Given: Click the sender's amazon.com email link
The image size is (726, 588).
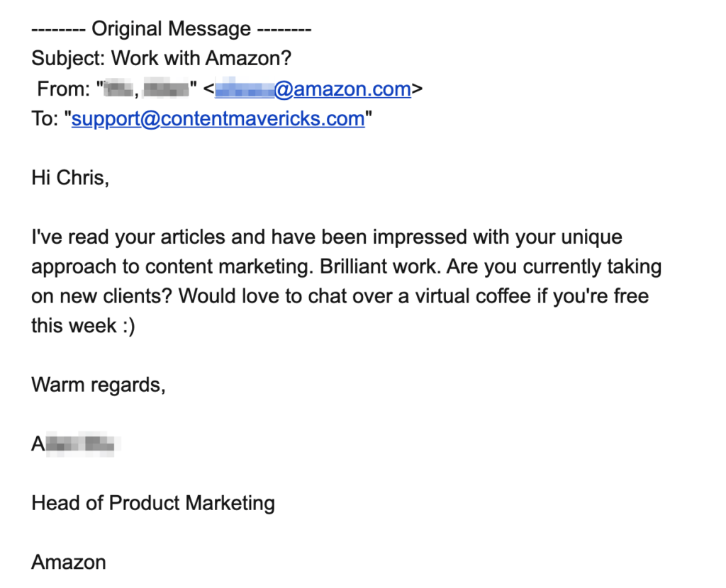Looking at the screenshot, I should click(x=313, y=89).
